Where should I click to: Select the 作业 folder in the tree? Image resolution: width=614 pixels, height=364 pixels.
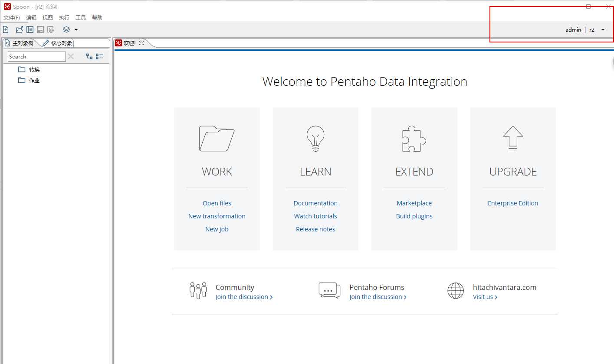[34, 80]
